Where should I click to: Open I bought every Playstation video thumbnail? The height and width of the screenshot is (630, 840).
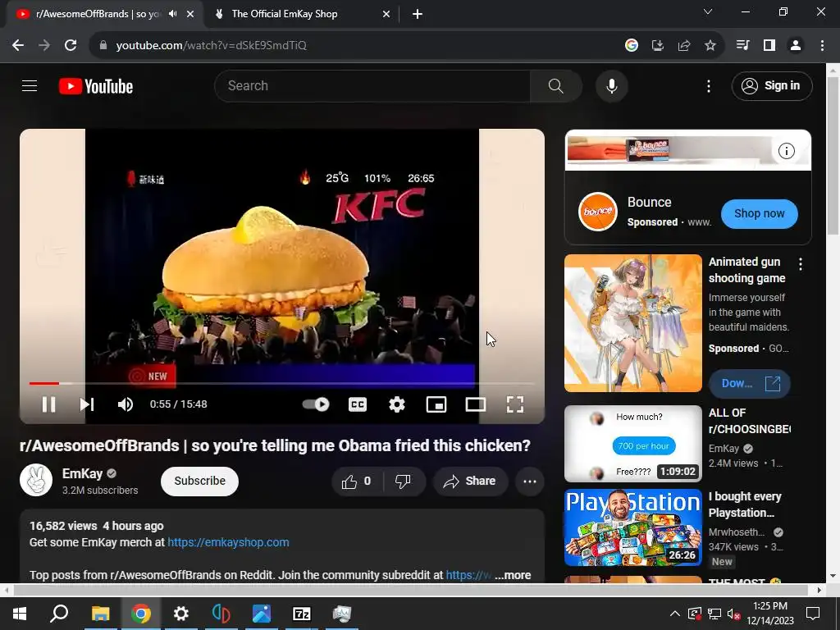(633, 527)
